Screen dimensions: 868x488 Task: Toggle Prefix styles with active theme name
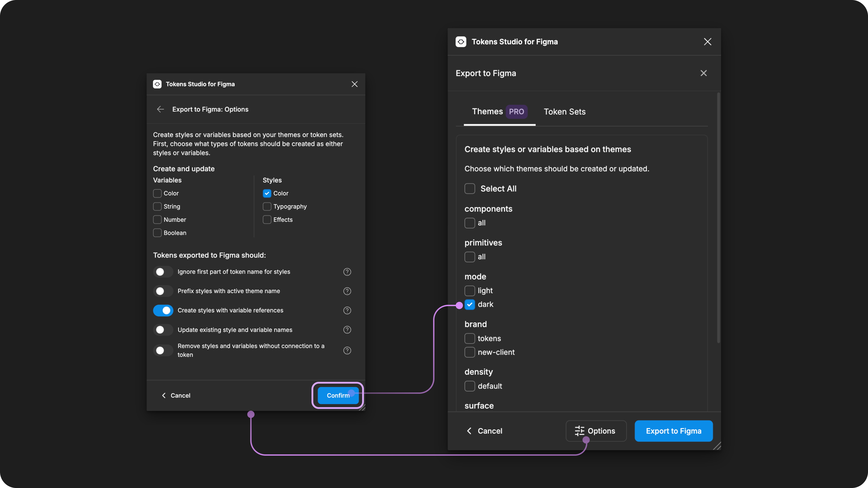pos(163,291)
